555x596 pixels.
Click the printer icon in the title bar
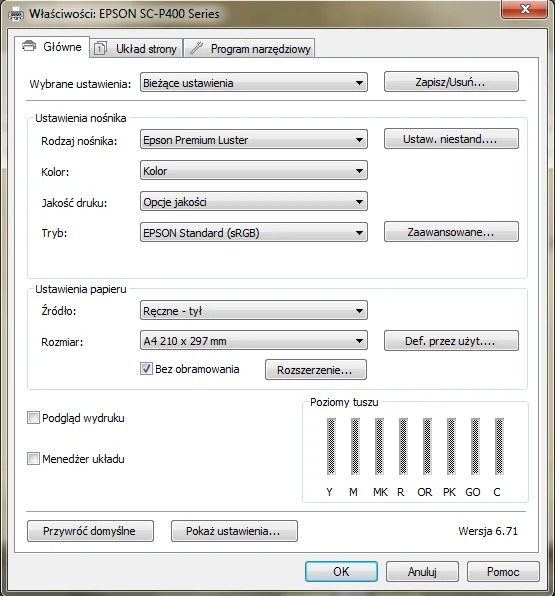tap(16, 15)
